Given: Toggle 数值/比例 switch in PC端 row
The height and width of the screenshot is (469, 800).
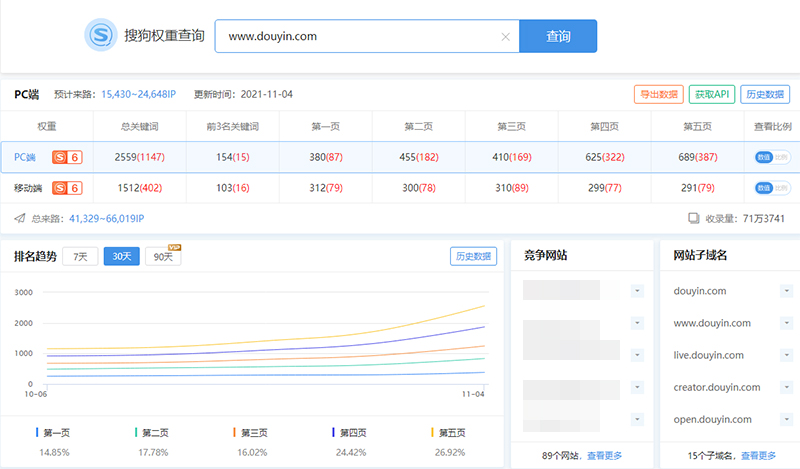Looking at the screenshot, I should [772, 157].
